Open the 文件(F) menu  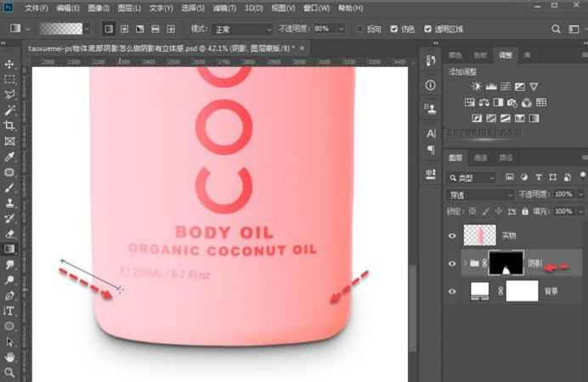click(x=37, y=8)
